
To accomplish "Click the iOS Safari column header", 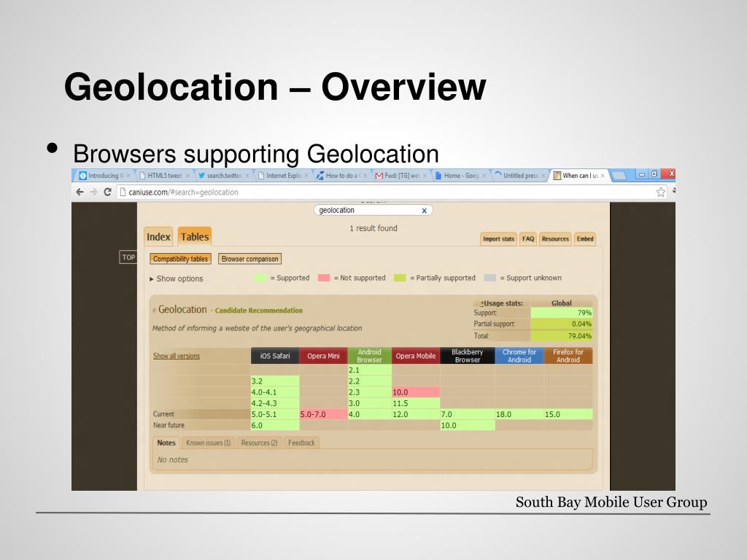I will tap(275, 356).
